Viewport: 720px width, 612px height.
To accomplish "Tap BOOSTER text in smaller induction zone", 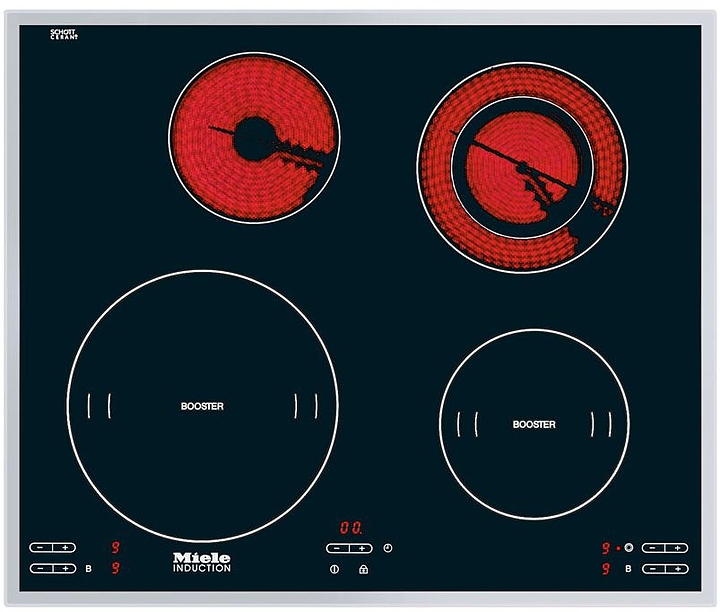I will coord(534,425).
